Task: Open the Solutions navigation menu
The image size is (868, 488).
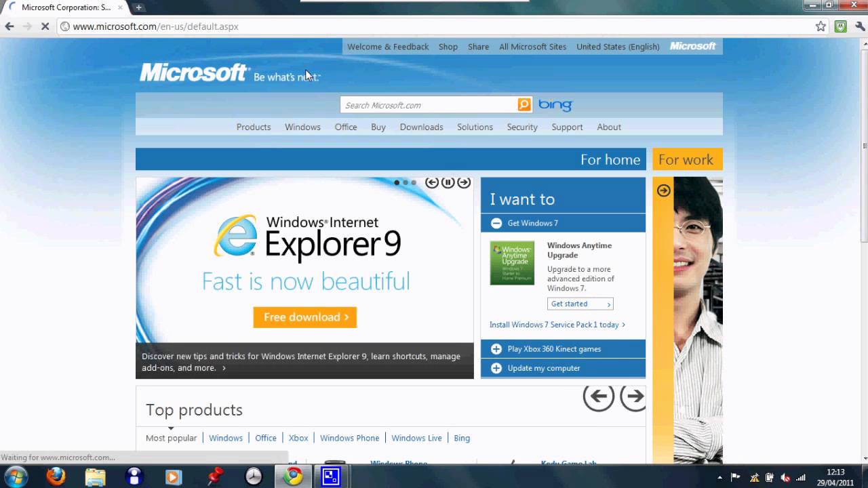Action: tap(475, 127)
